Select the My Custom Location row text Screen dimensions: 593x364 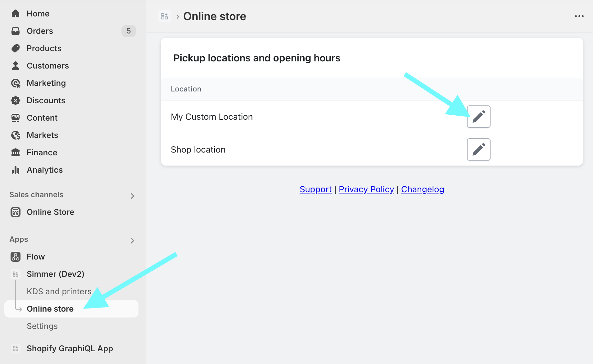(x=212, y=117)
